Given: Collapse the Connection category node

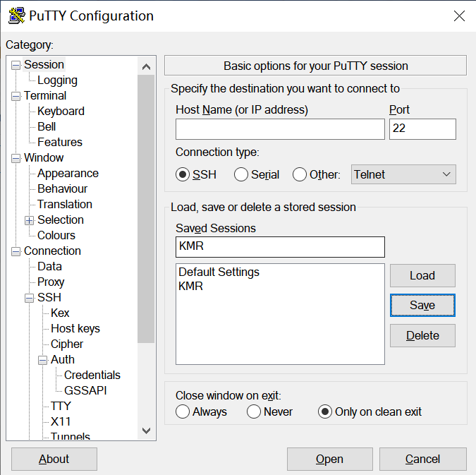Looking at the screenshot, I should (16, 251).
